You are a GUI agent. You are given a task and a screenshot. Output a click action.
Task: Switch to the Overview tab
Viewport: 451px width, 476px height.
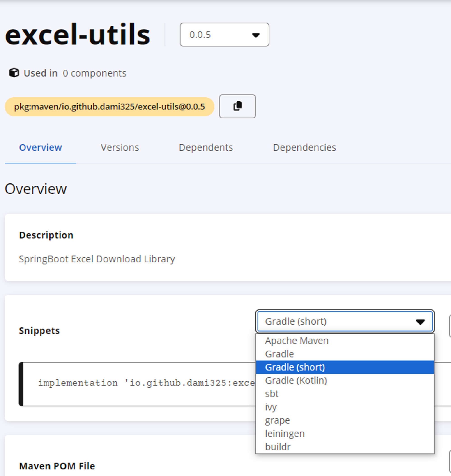click(x=40, y=148)
